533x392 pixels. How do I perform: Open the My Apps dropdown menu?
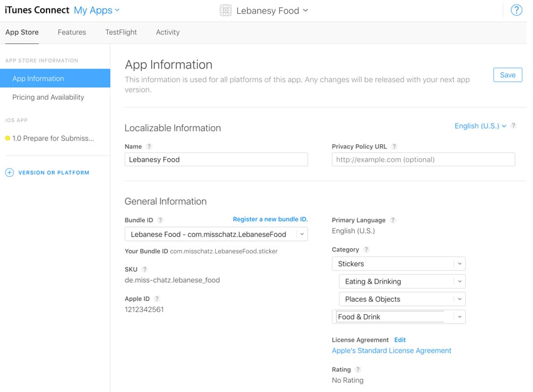pos(97,10)
